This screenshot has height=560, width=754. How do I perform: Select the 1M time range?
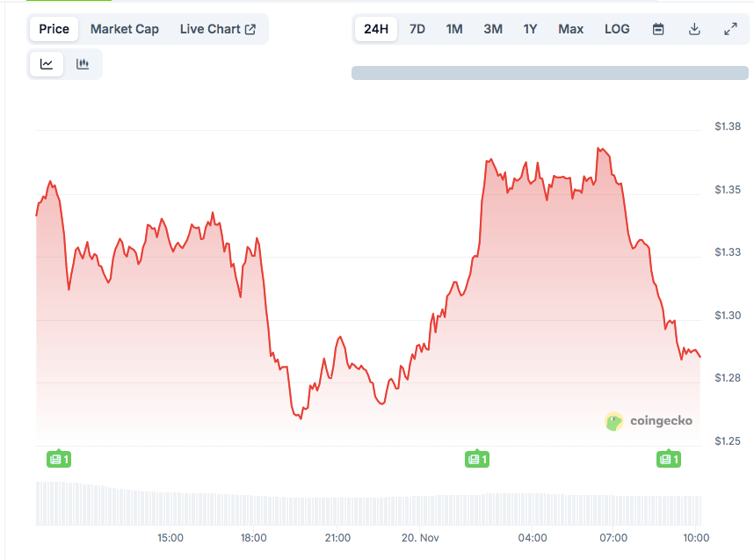coord(453,29)
